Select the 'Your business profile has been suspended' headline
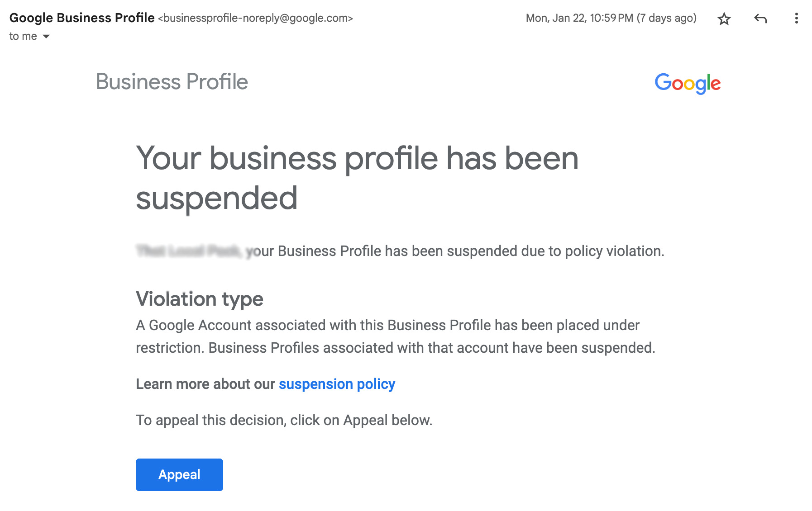 point(357,176)
